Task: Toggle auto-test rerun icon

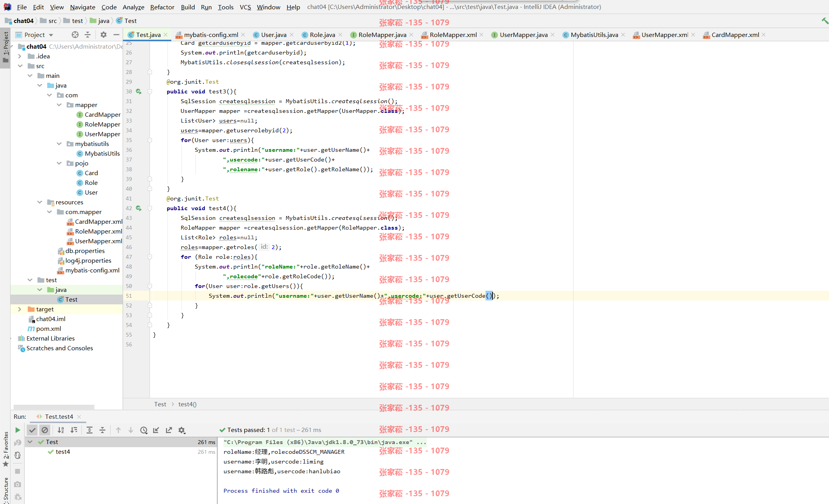Action: 18,455
